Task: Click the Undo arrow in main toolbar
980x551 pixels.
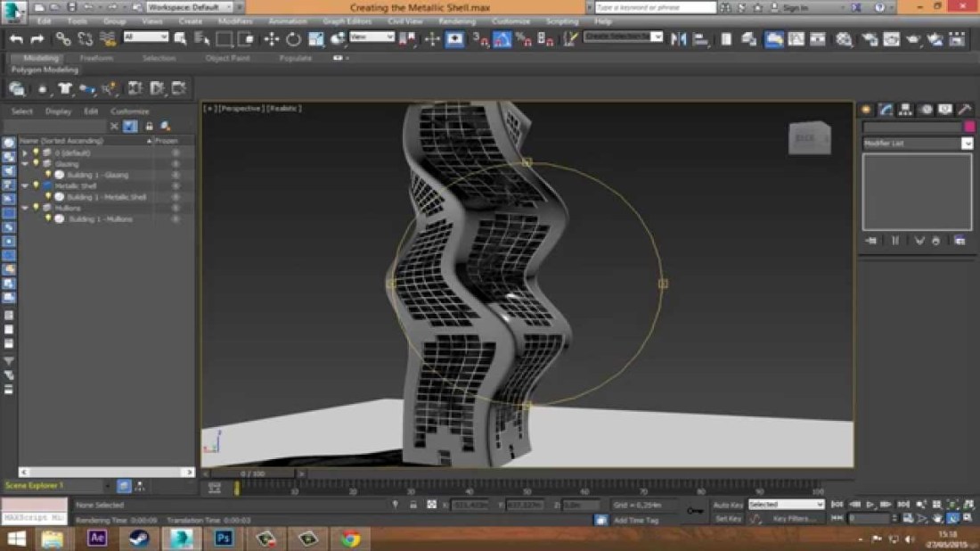Action: [x=16, y=39]
